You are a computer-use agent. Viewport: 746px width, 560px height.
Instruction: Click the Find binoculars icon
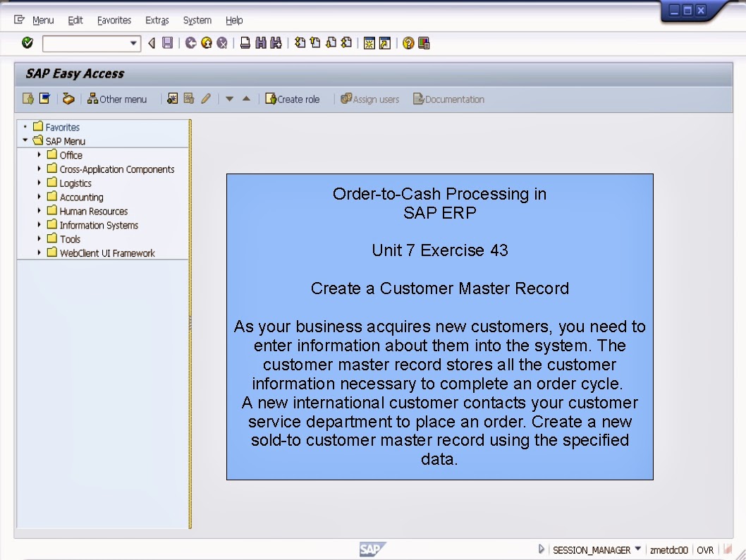click(261, 43)
